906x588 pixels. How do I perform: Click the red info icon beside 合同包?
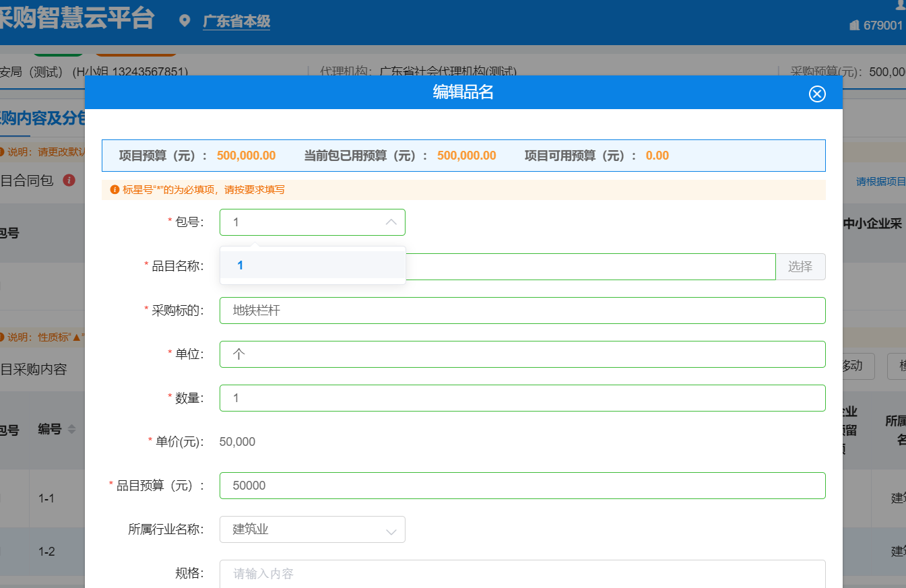pyautogui.click(x=68, y=180)
